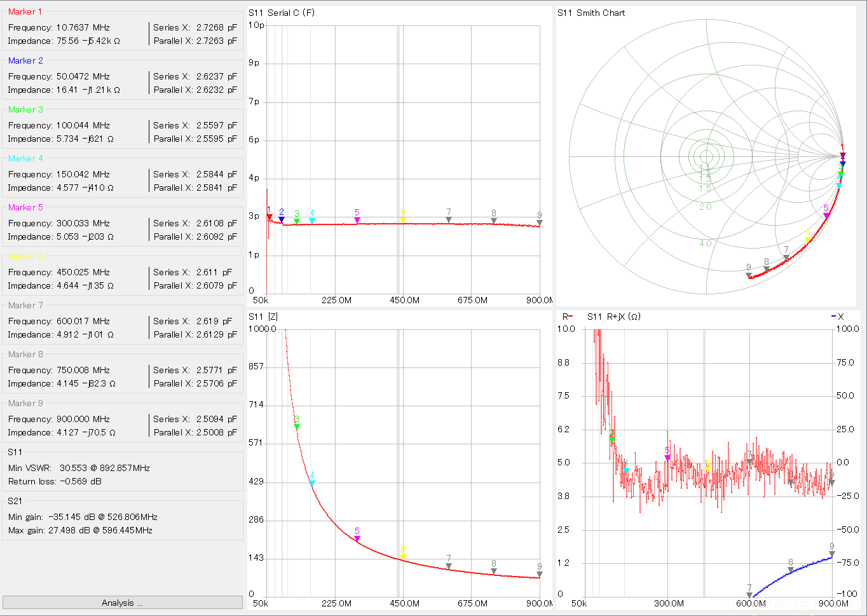
Task: Click Parallel X value 2.6232 pF
Action: (216, 90)
